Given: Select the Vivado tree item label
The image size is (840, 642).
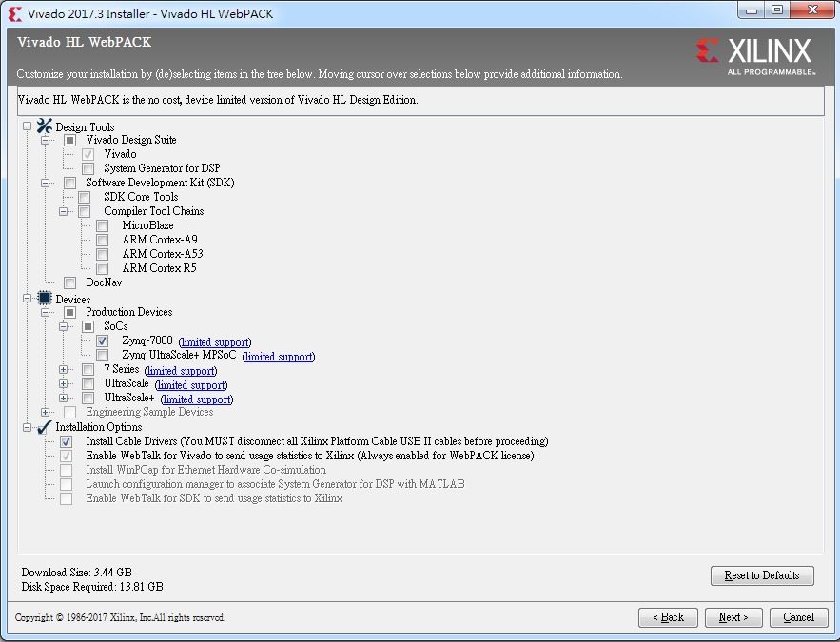Looking at the screenshot, I should coord(120,154).
